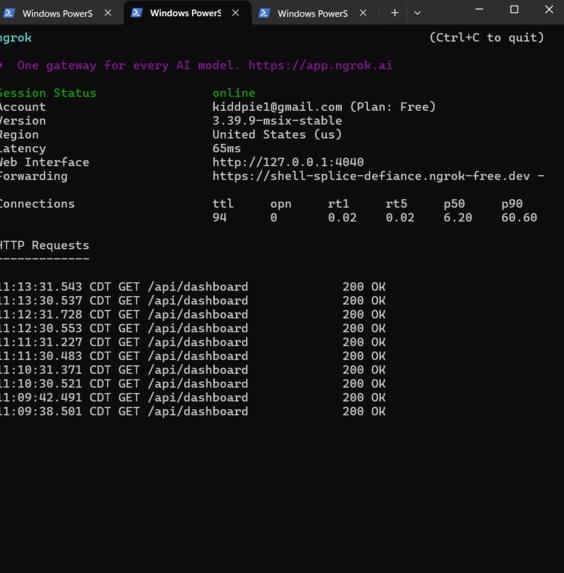Click region value United States (us)

coord(277,134)
